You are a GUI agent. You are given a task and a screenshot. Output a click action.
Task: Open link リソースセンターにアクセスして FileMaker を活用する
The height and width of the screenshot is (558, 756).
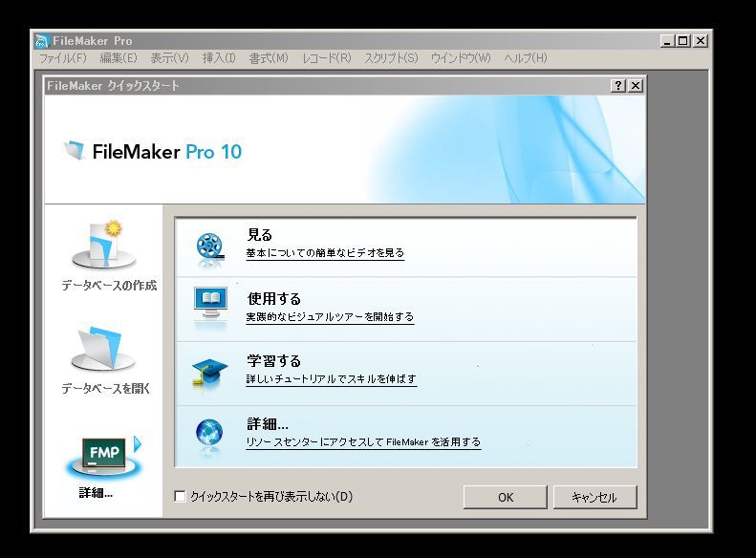point(363,442)
